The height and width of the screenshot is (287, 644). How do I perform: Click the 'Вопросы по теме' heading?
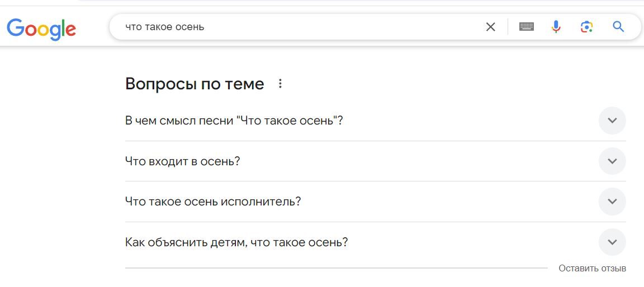click(194, 84)
